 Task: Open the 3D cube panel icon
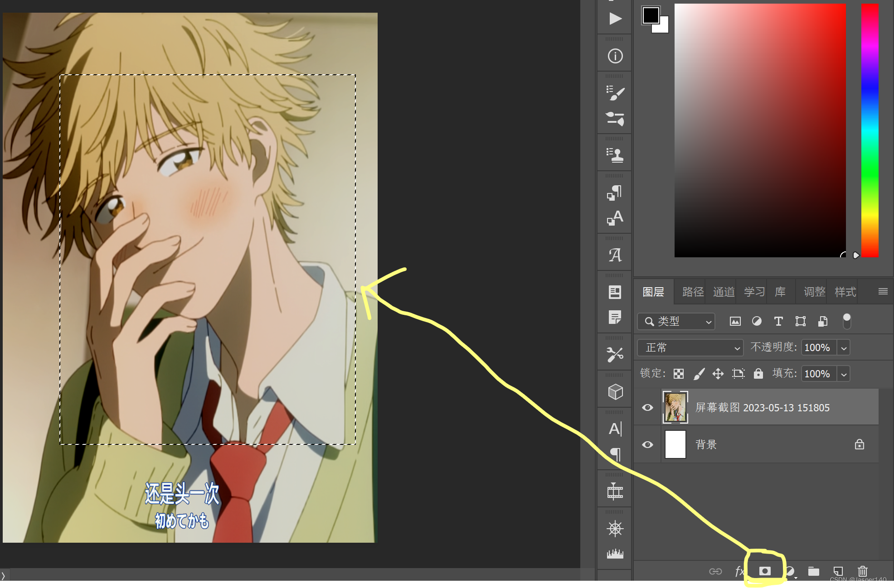615,392
